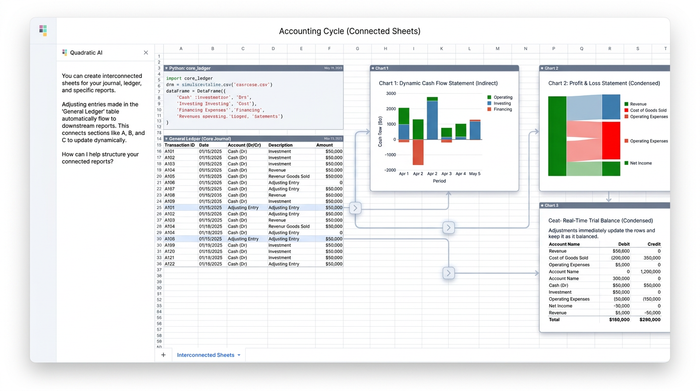Select column G header

[x=357, y=48]
